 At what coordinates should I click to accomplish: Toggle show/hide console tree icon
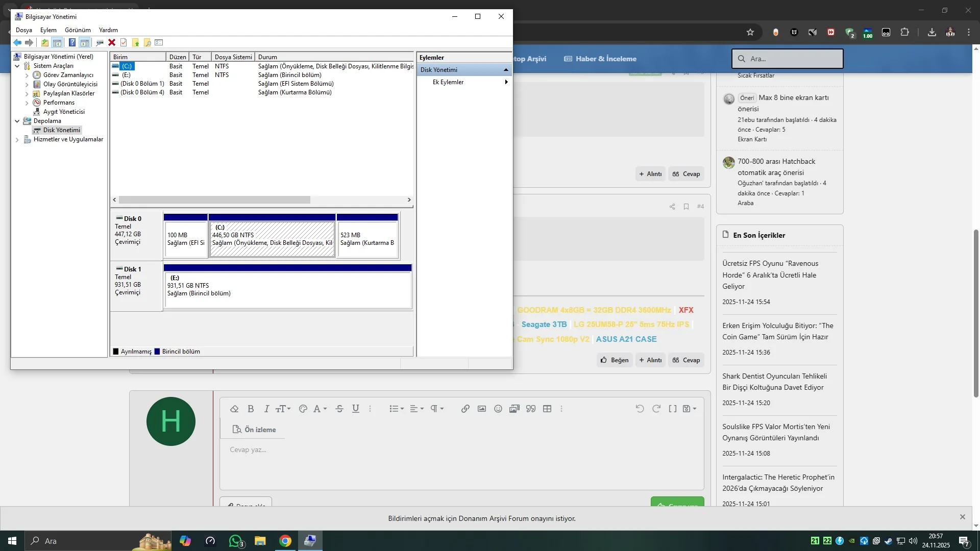click(x=57, y=43)
